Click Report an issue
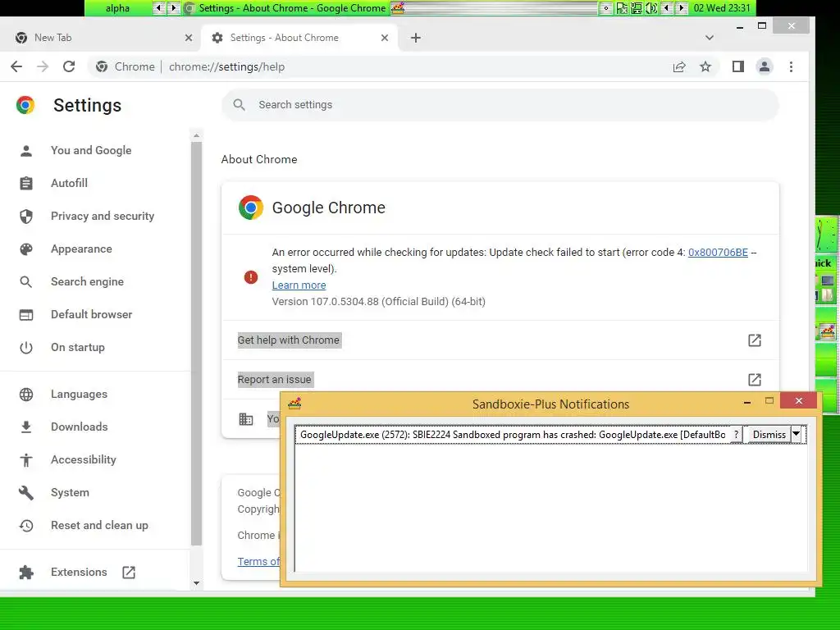The height and width of the screenshot is (630, 840). [274, 380]
